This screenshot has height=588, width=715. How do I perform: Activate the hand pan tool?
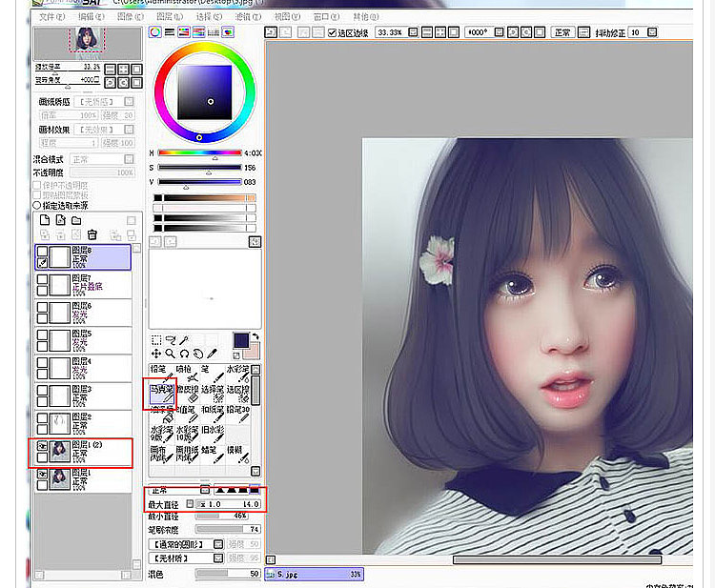[x=198, y=354]
